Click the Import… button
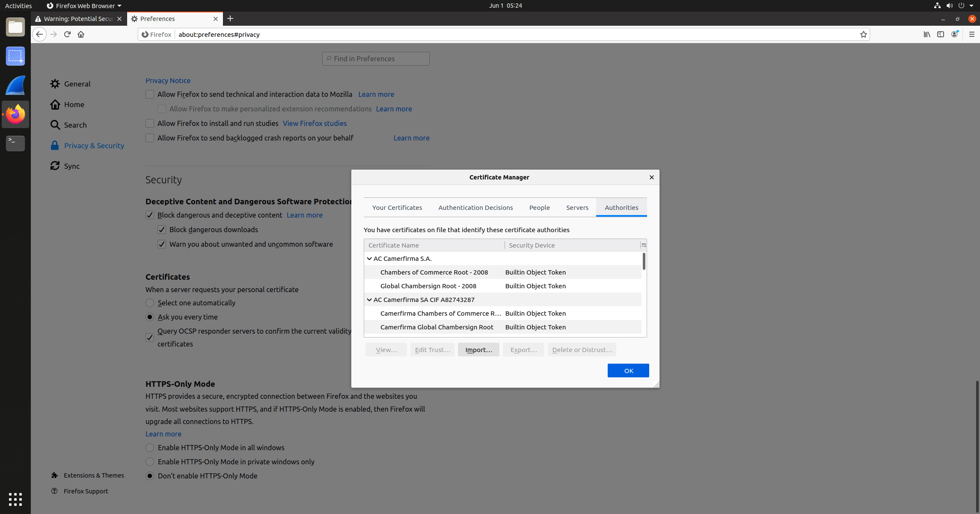980x514 pixels. tap(478, 350)
